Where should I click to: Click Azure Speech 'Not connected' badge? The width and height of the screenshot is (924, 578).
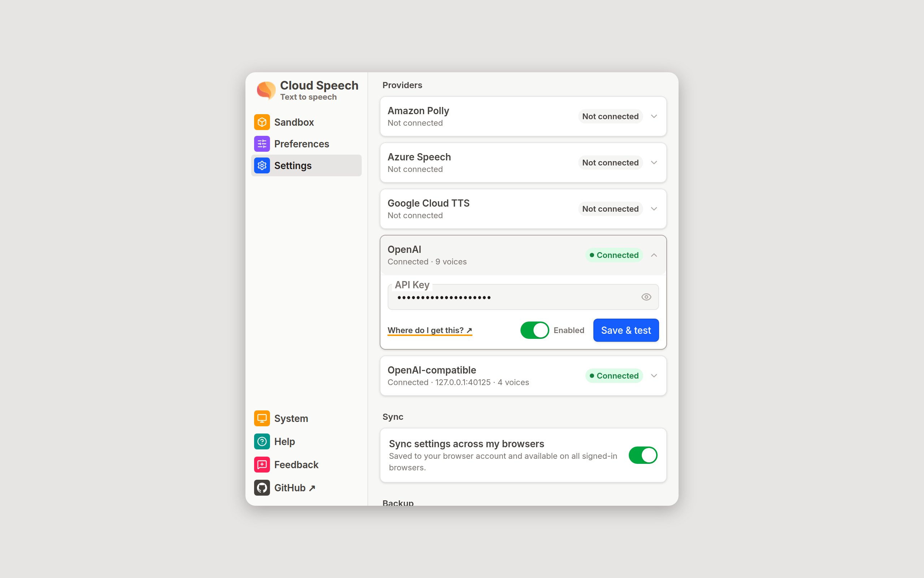click(610, 163)
